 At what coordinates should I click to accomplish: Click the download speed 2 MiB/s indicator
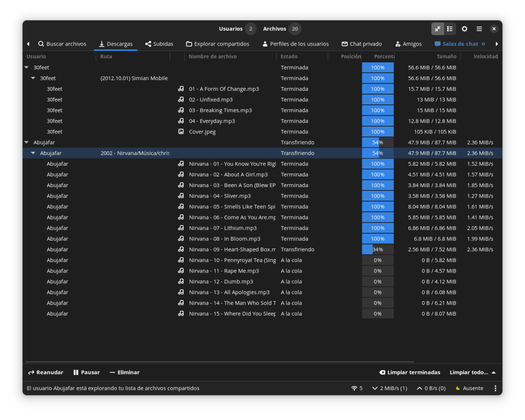point(390,388)
